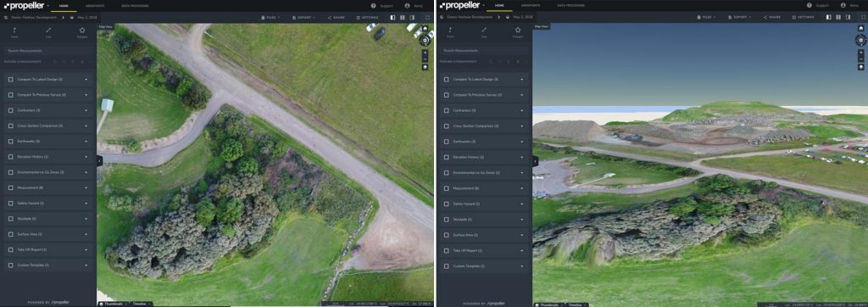
Task: Expand Take Off Report group in left window
Action: 86,250
